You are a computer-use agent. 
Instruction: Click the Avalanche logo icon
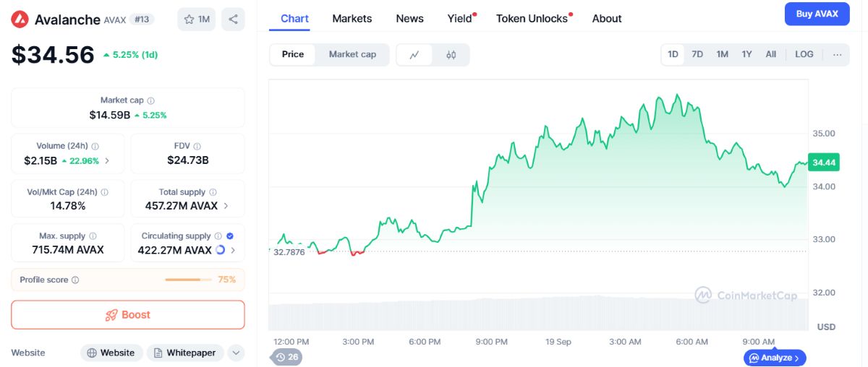point(20,20)
